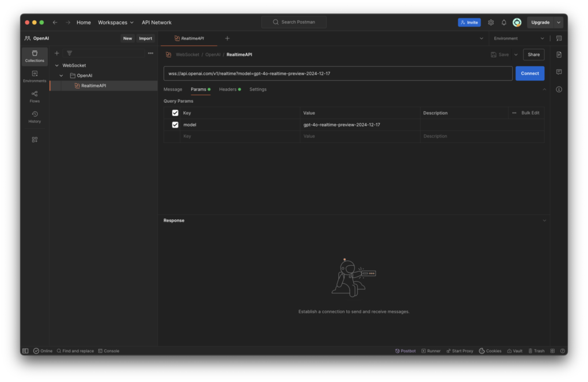Open Console from the status bar
588x382 pixels.
[109, 351]
